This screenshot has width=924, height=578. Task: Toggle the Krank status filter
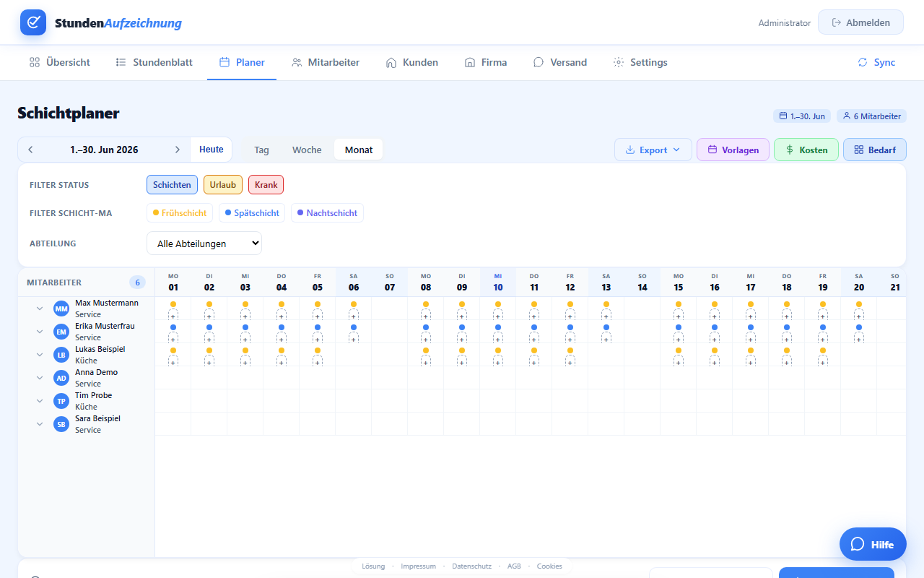(266, 185)
